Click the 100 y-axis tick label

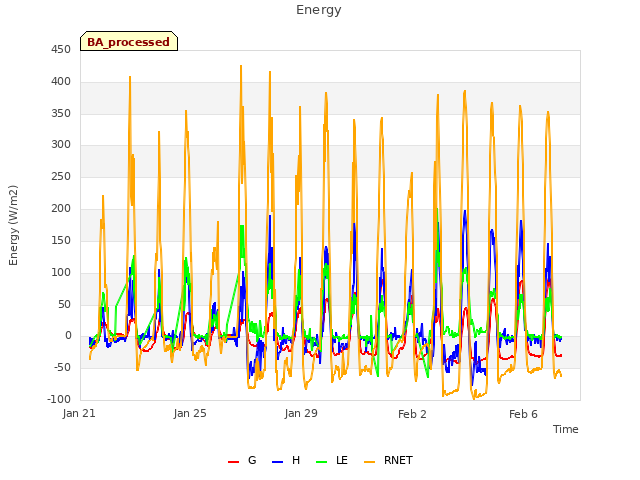(x=61, y=272)
